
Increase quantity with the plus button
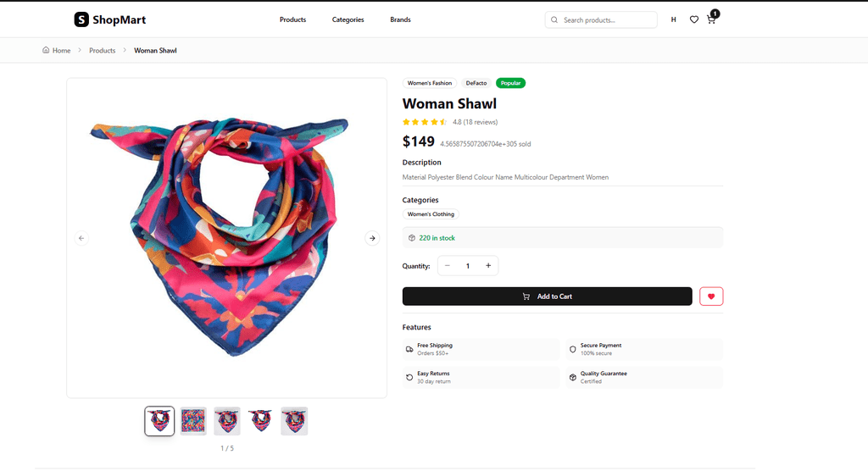488,266
